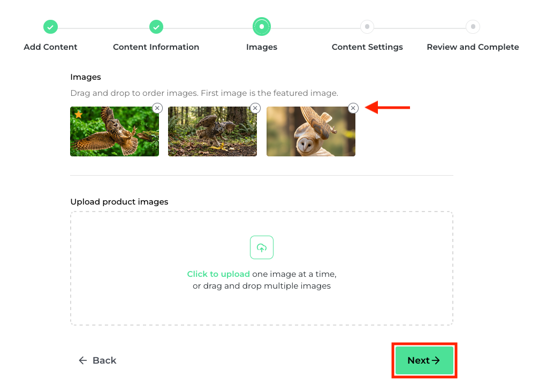This screenshot has height=392, width=539.
Task: Click the Add Content green checkmark step
Action: point(50,27)
